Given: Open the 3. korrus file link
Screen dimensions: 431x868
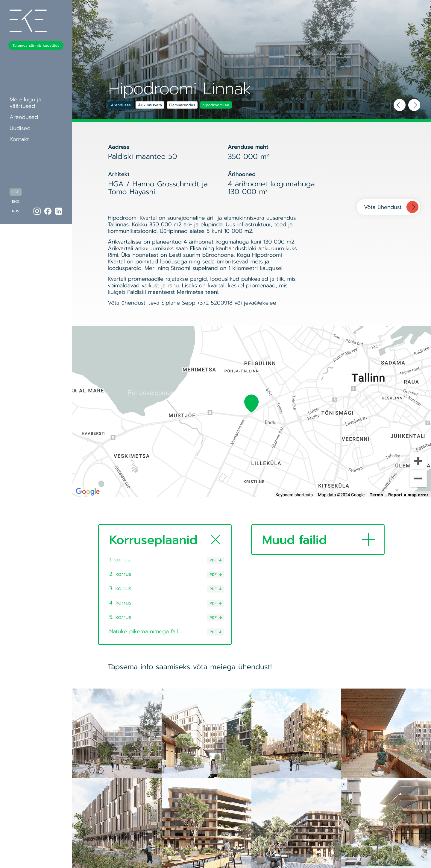Looking at the screenshot, I should click(x=120, y=589).
